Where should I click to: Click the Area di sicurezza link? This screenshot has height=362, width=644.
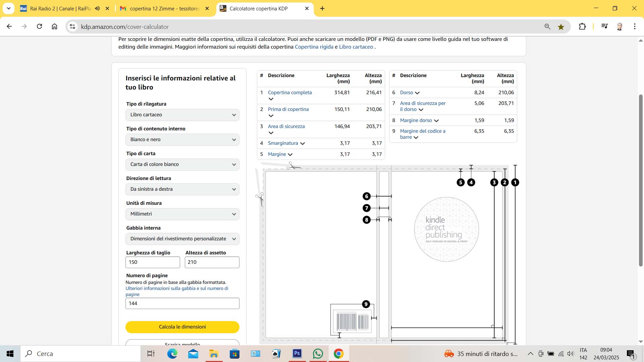coord(286,126)
